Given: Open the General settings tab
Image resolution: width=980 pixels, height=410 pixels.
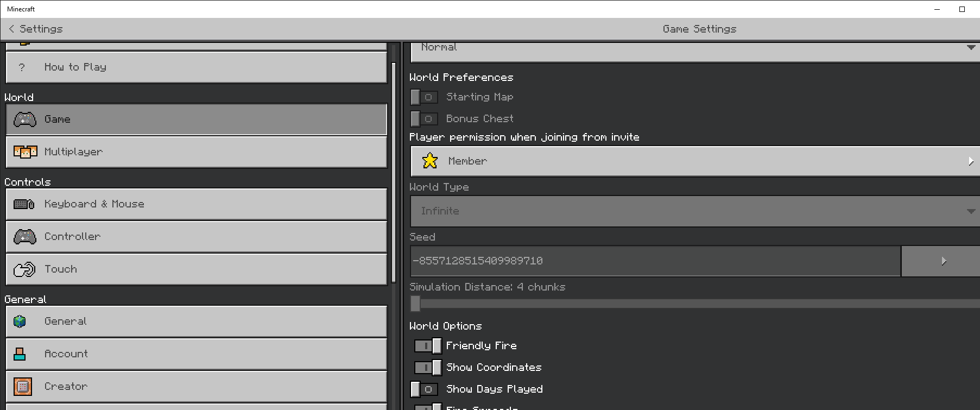Looking at the screenshot, I should coord(197,321).
